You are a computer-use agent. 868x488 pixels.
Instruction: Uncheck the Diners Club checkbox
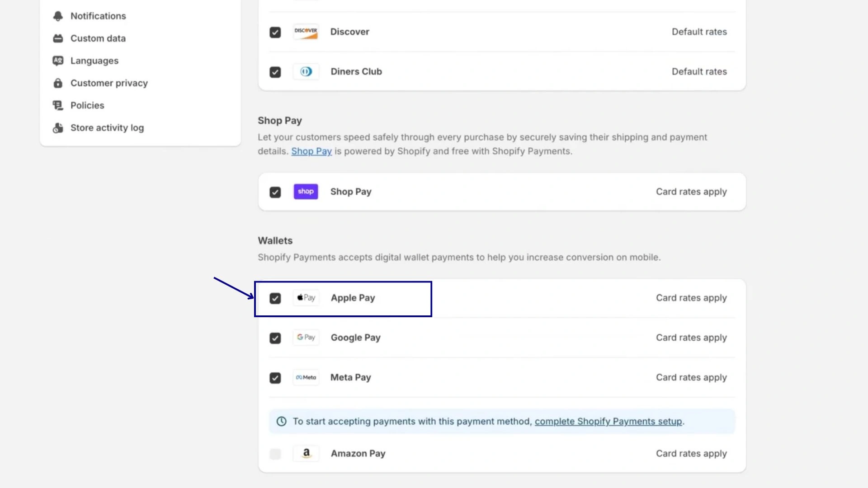click(x=275, y=72)
